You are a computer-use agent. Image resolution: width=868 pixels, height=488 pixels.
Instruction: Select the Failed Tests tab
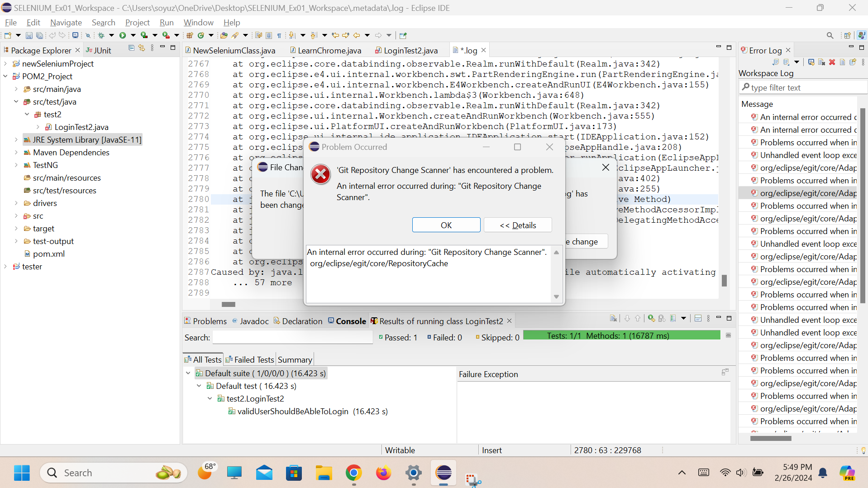pyautogui.click(x=250, y=359)
